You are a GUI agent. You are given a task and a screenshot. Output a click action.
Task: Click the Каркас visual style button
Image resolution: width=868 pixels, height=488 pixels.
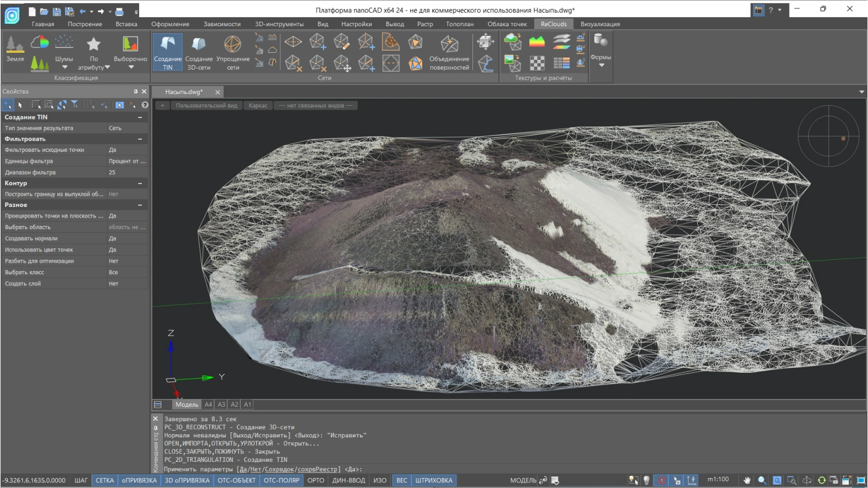(x=258, y=106)
